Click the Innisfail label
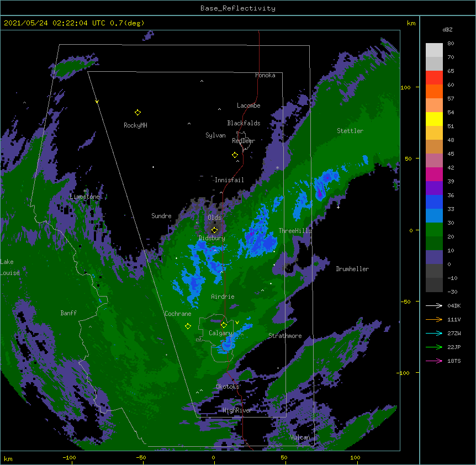This screenshot has width=476, height=465. tap(229, 180)
